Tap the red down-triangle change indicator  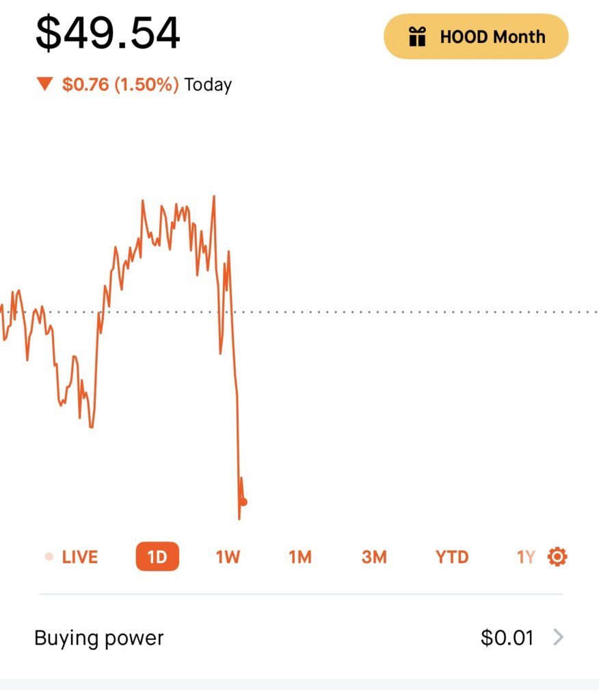tap(44, 84)
